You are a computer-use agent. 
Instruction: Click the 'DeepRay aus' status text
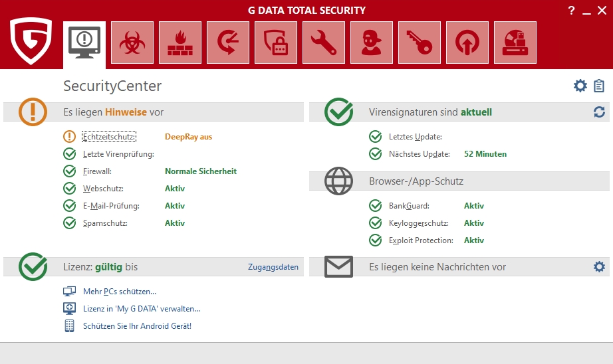click(188, 137)
